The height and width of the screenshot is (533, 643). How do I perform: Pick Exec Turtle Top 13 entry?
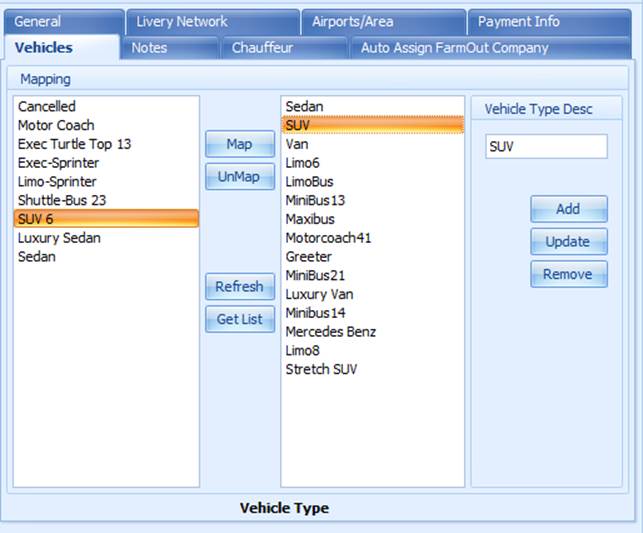pyautogui.click(x=106, y=144)
